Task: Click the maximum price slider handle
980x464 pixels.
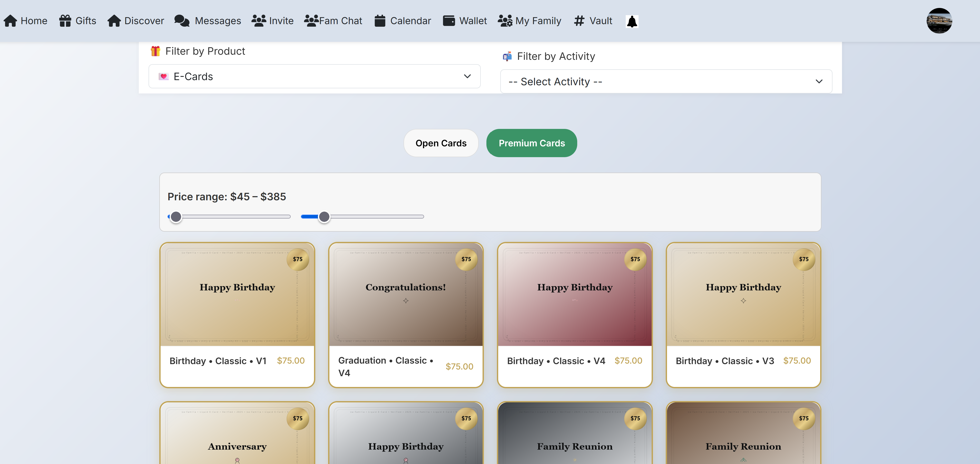Action: pos(324,217)
